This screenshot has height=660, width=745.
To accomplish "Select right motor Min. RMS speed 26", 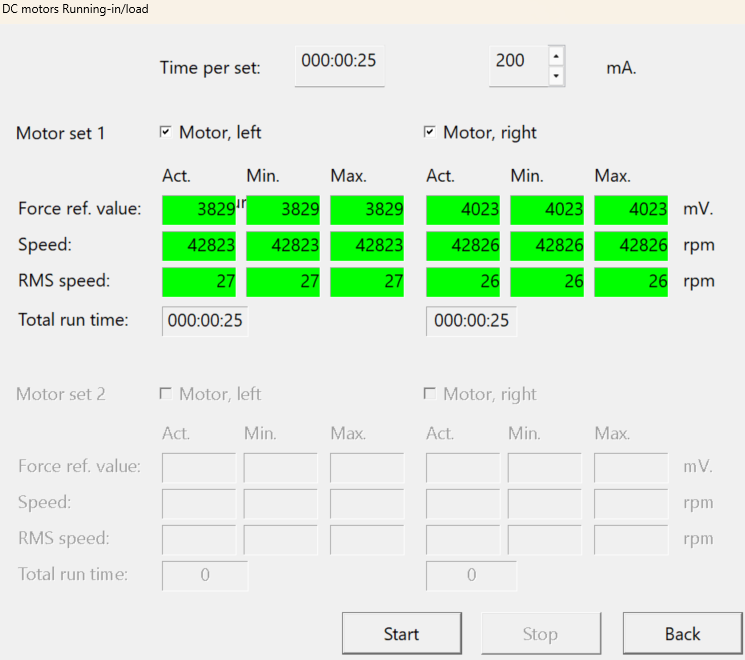I will 547,282.
